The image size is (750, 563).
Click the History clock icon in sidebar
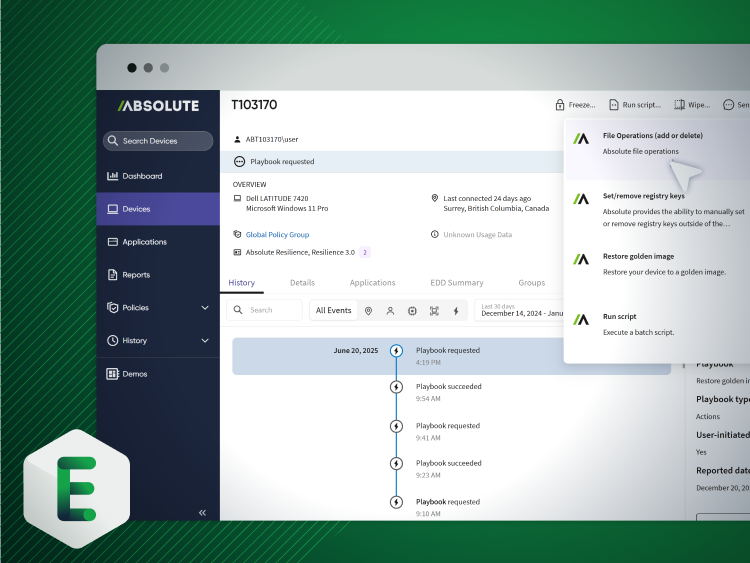[x=112, y=341]
